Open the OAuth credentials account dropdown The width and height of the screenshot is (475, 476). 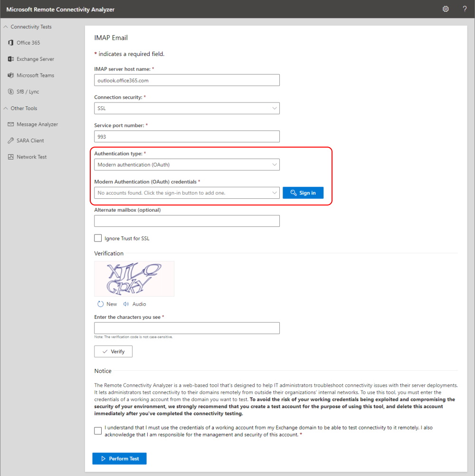click(187, 193)
